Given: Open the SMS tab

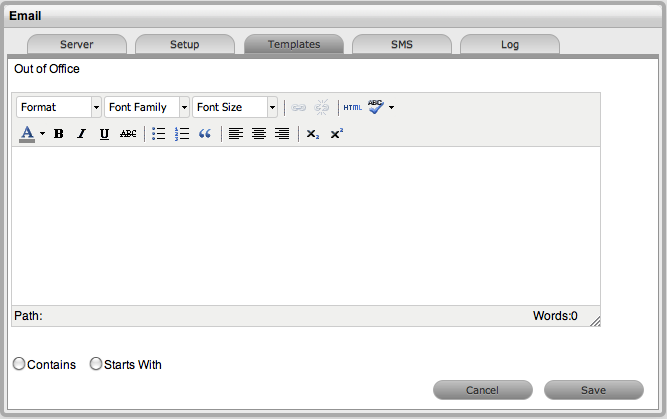Looking at the screenshot, I should (401, 44).
